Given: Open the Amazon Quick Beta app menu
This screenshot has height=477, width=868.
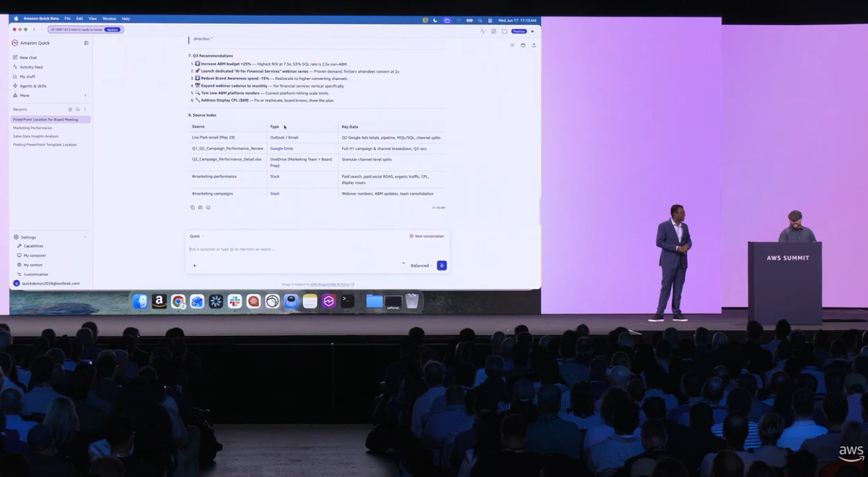Looking at the screenshot, I should [41, 19].
